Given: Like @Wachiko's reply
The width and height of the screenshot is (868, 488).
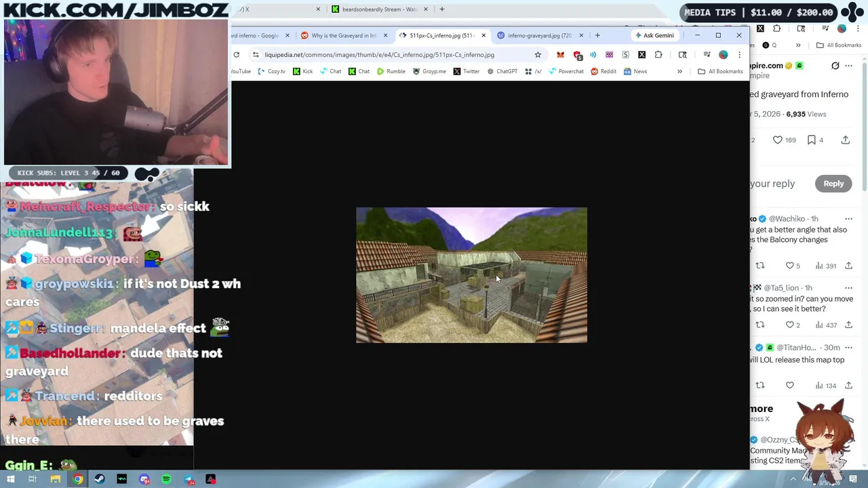Looking at the screenshot, I should coord(793,266).
